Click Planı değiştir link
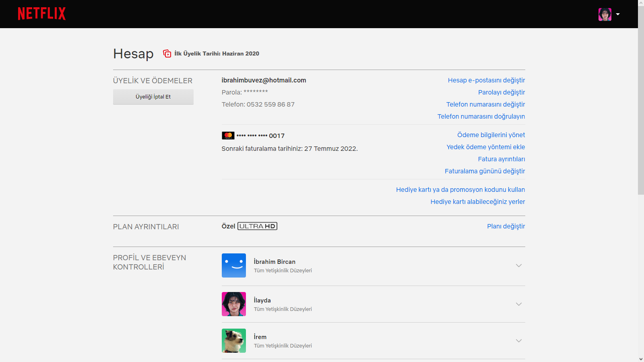The width and height of the screenshot is (644, 362). tap(506, 226)
